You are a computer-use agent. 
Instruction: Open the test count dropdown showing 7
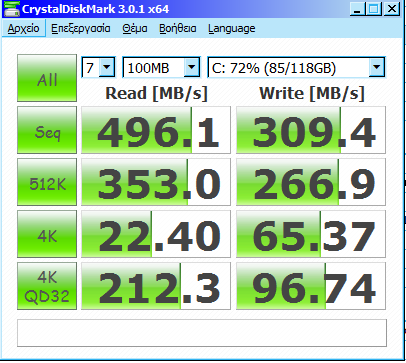point(98,67)
